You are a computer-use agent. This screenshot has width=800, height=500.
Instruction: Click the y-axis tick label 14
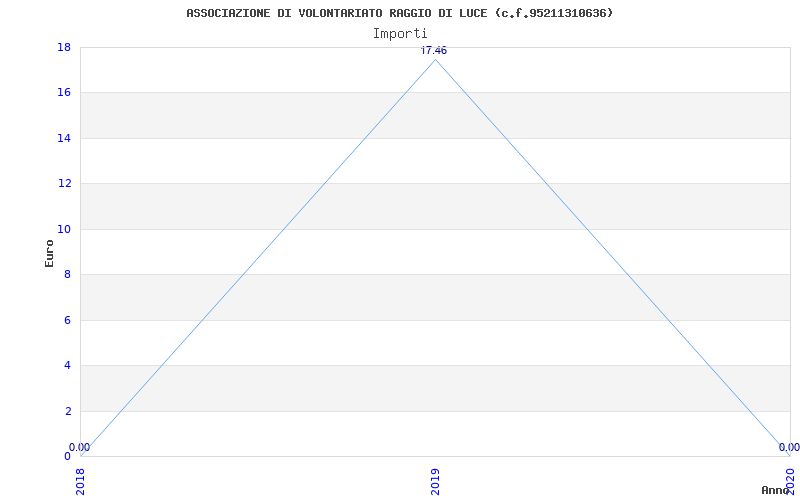[x=64, y=138]
